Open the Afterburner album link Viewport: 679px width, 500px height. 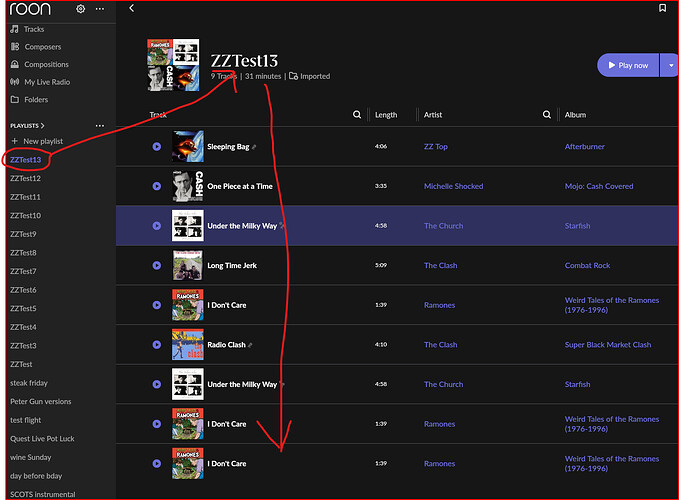click(x=585, y=147)
